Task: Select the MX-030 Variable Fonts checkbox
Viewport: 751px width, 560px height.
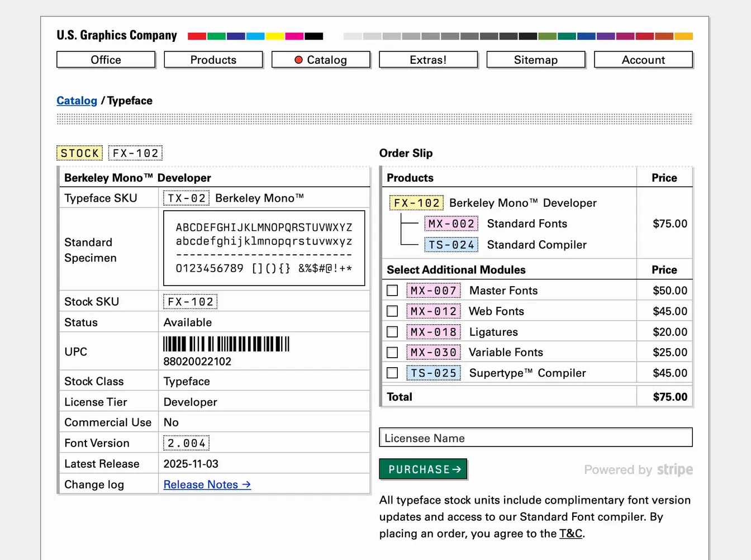Action: (x=392, y=353)
